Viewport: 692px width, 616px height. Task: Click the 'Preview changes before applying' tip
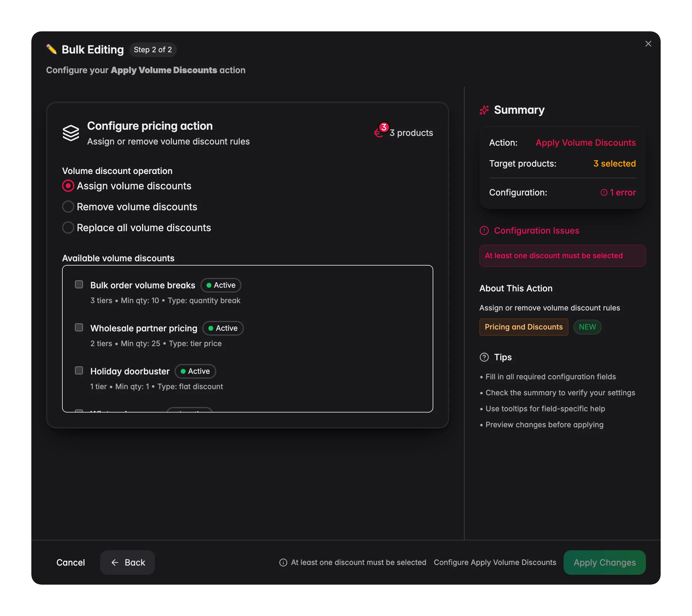click(x=544, y=425)
